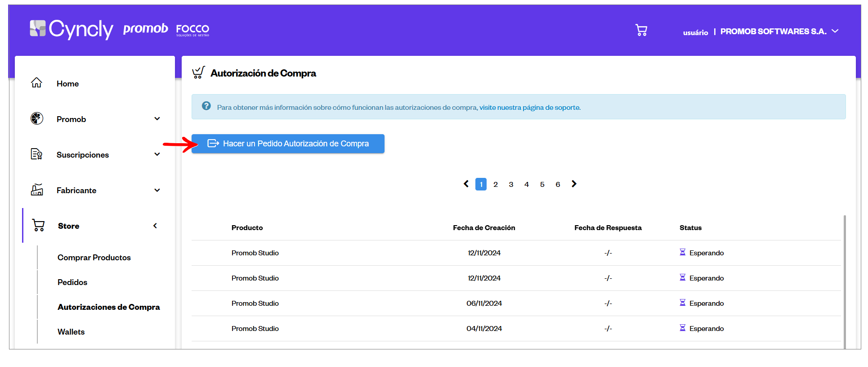868x367 pixels.
Task: Select Wallets submenu item
Action: pyautogui.click(x=71, y=332)
